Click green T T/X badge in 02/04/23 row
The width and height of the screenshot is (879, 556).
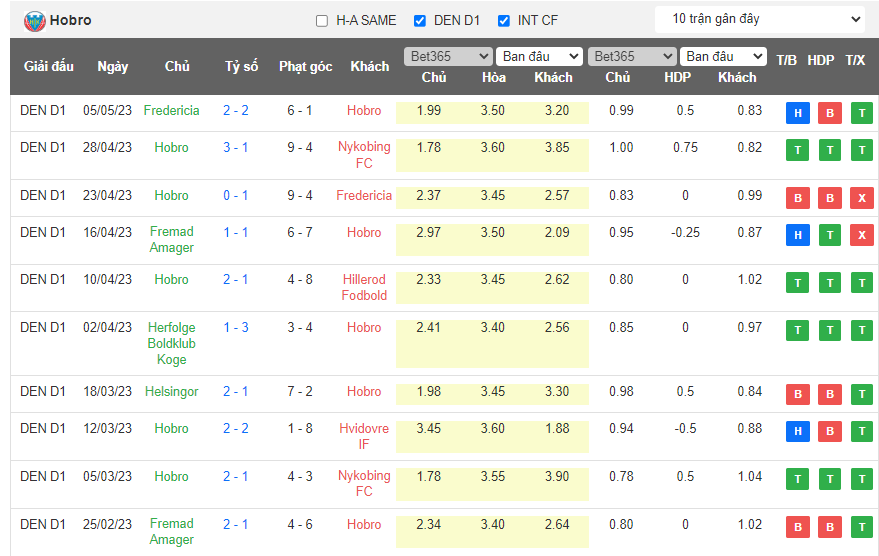[861, 330]
